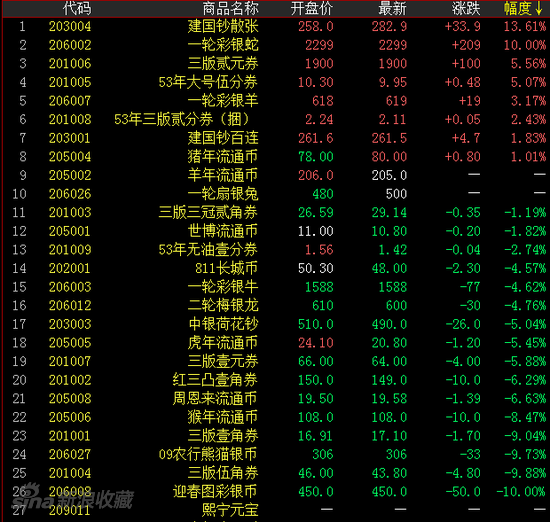Select row 猪年流通币
The height and width of the screenshot is (522, 550).
276,156
